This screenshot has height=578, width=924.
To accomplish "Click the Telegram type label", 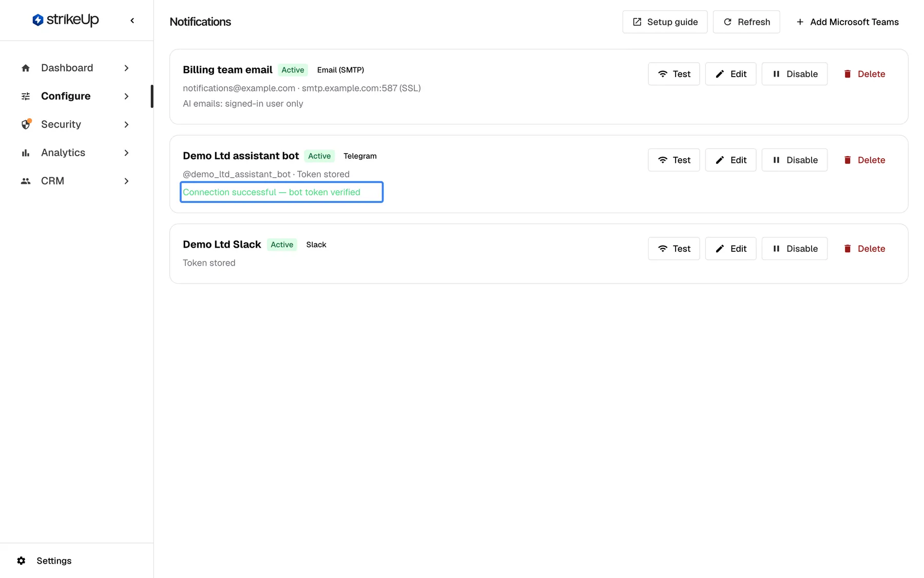I will [360, 156].
